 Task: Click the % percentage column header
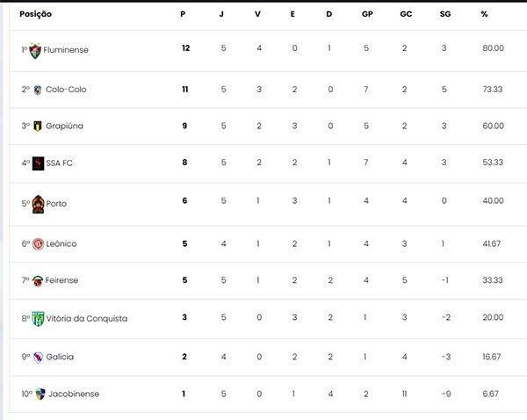[x=484, y=14]
